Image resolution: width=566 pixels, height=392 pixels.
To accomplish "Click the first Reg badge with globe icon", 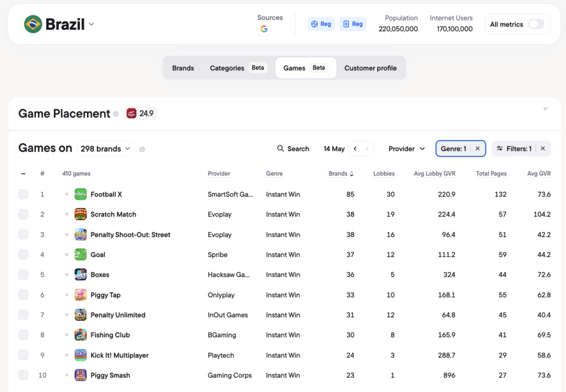I will pos(321,24).
